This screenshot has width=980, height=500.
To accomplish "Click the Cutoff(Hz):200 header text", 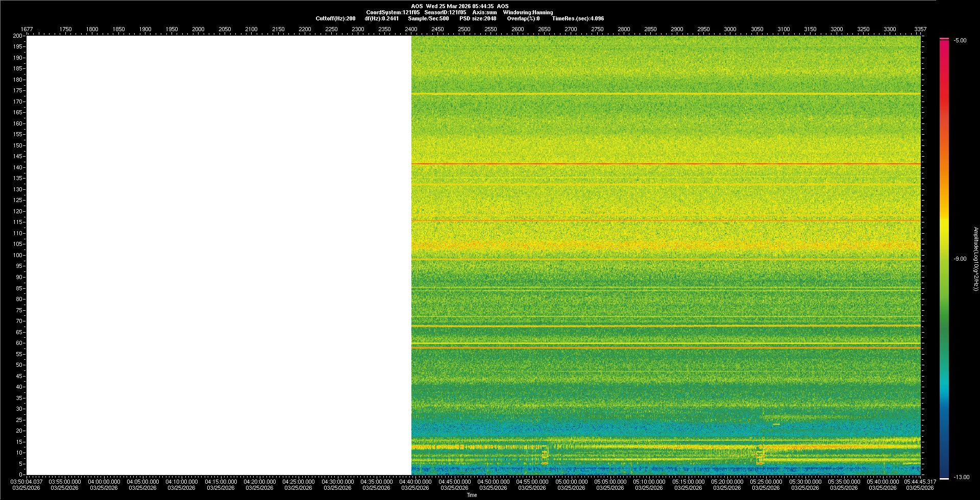I will point(335,18).
